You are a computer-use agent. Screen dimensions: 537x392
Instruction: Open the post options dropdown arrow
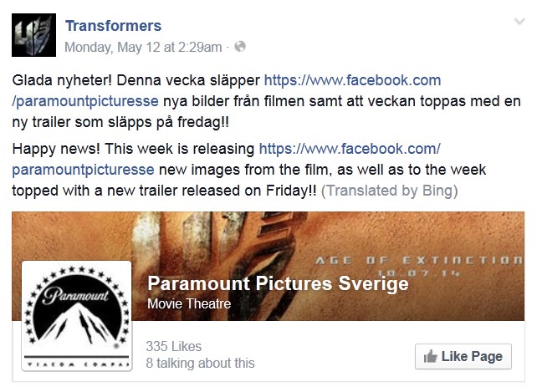[x=518, y=23]
